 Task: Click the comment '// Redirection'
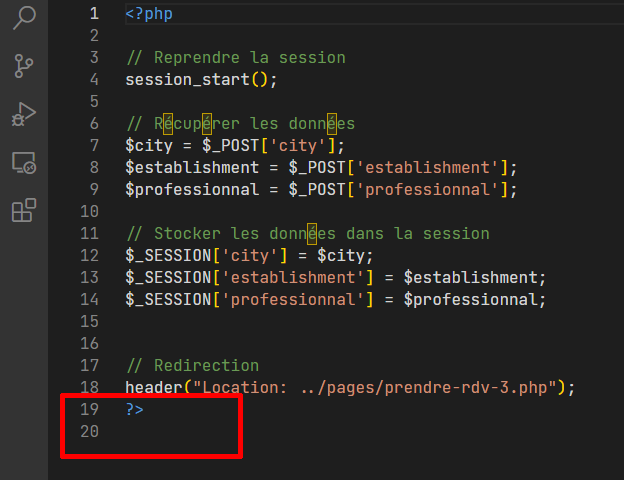click(193, 365)
